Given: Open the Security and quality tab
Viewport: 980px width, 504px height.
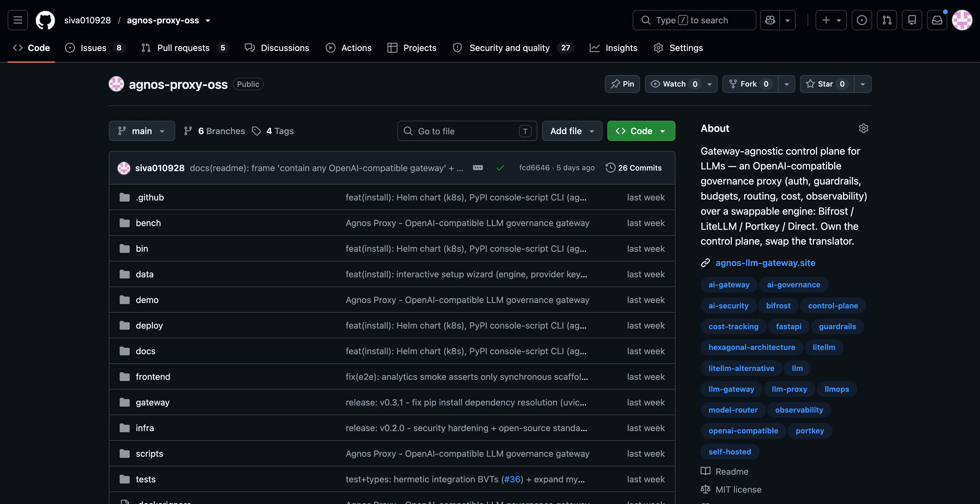Looking at the screenshot, I should click(x=513, y=48).
